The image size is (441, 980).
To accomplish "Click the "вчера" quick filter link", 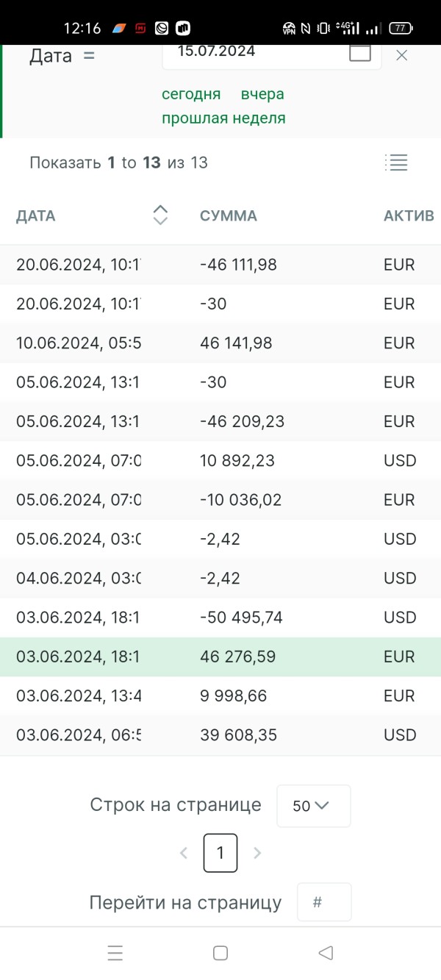I will pyautogui.click(x=262, y=94).
